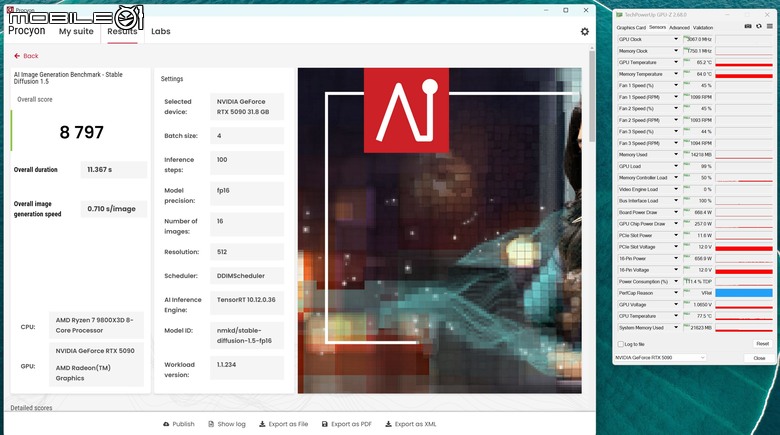The width and height of the screenshot is (780, 435).
Task: Go back with the Back arrow link
Action: click(26, 56)
